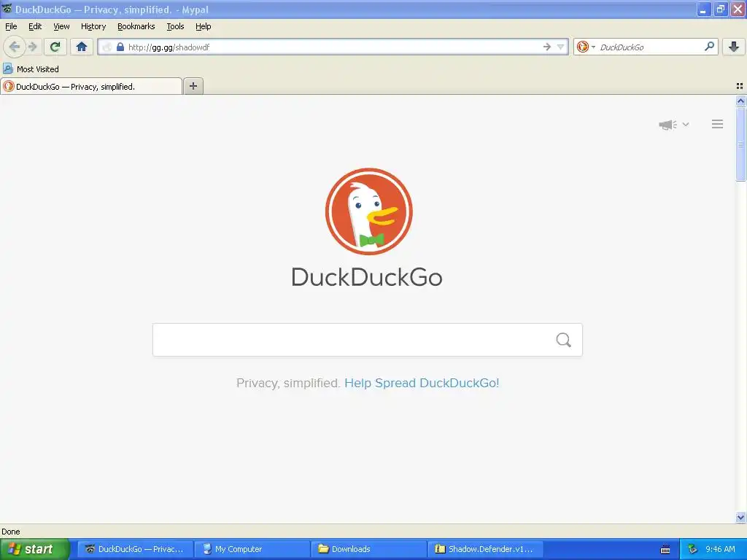Click the padlock site identity icon
The image size is (747, 560).
coord(120,47)
